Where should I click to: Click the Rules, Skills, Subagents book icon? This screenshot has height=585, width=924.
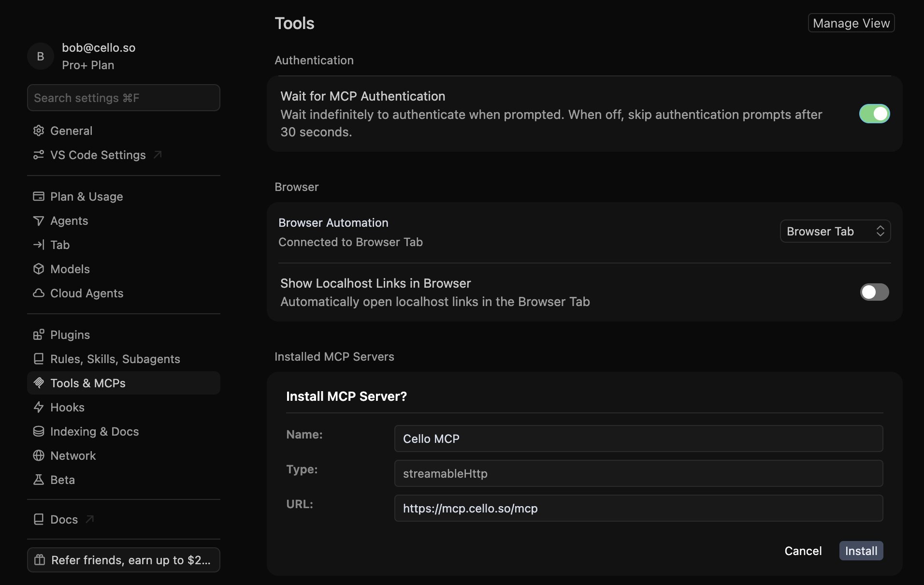pos(39,359)
